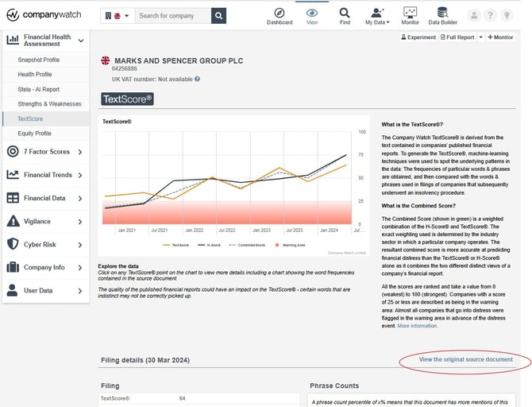Click the Financial Trends line-chart icon
Image resolution: width=532 pixels, height=407 pixels.
point(13,175)
